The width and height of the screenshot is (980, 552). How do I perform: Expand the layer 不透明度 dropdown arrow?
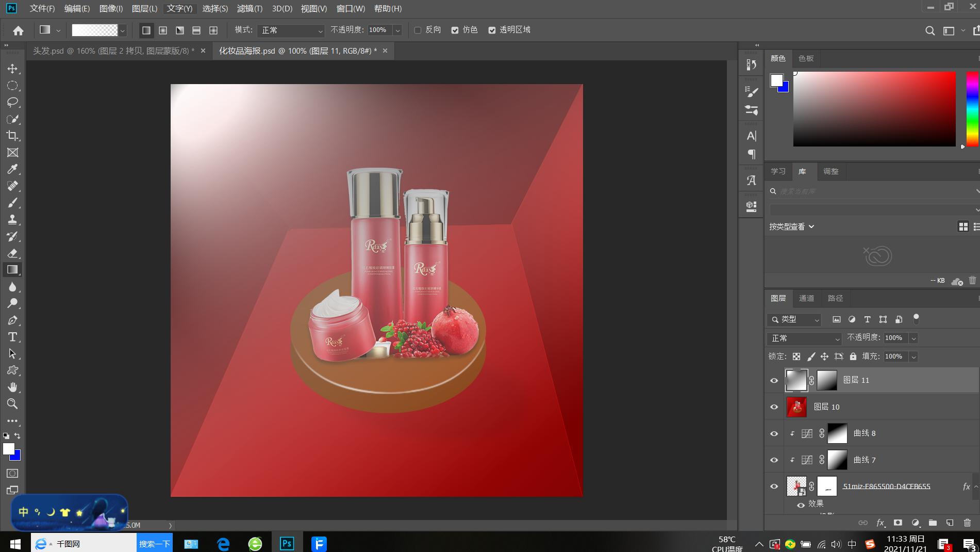[x=913, y=338]
